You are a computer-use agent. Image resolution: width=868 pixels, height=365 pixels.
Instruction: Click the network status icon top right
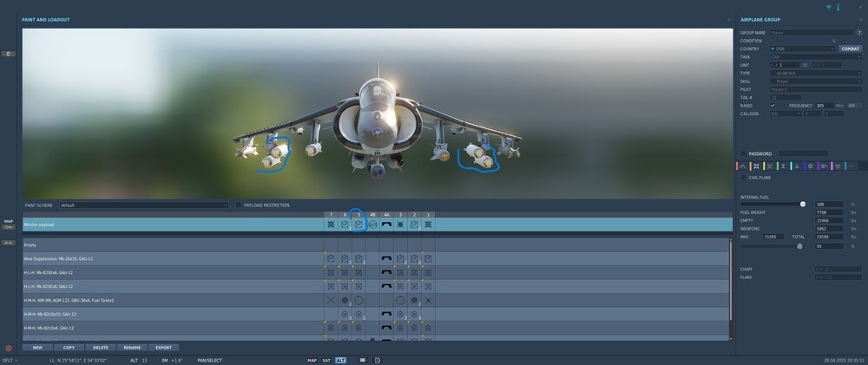829,7
